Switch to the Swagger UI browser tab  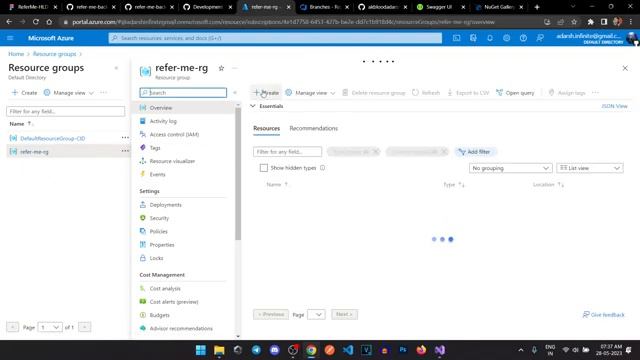(x=439, y=7)
